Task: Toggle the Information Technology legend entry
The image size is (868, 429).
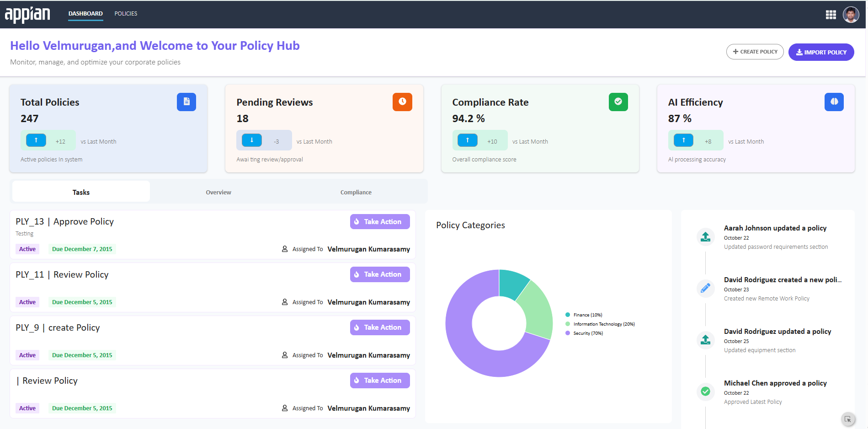Action: point(603,324)
